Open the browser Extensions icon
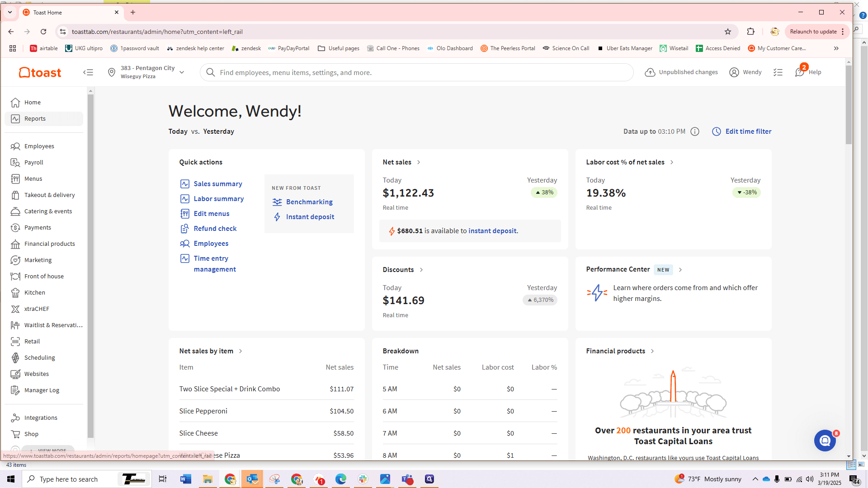 coord(751,32)
